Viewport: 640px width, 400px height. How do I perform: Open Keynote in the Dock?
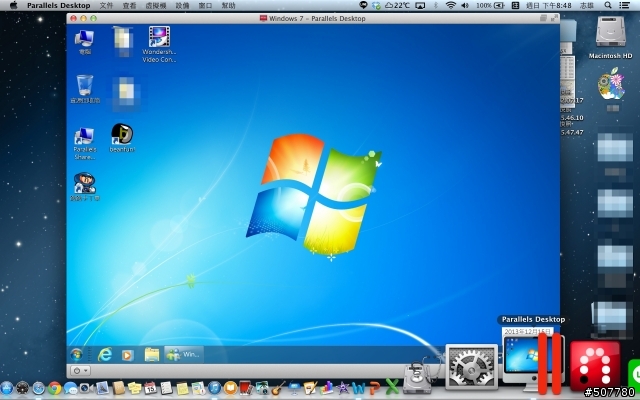(x=294, y=388)
